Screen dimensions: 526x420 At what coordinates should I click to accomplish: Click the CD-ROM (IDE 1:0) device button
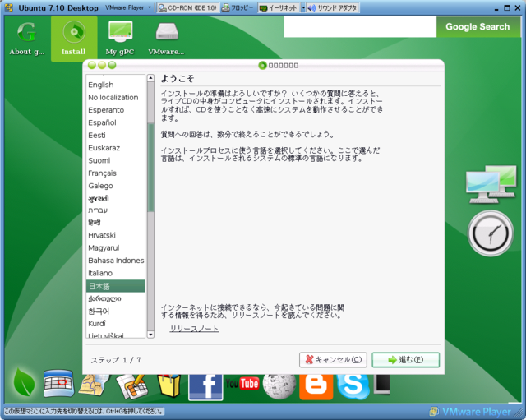point(188,7)
